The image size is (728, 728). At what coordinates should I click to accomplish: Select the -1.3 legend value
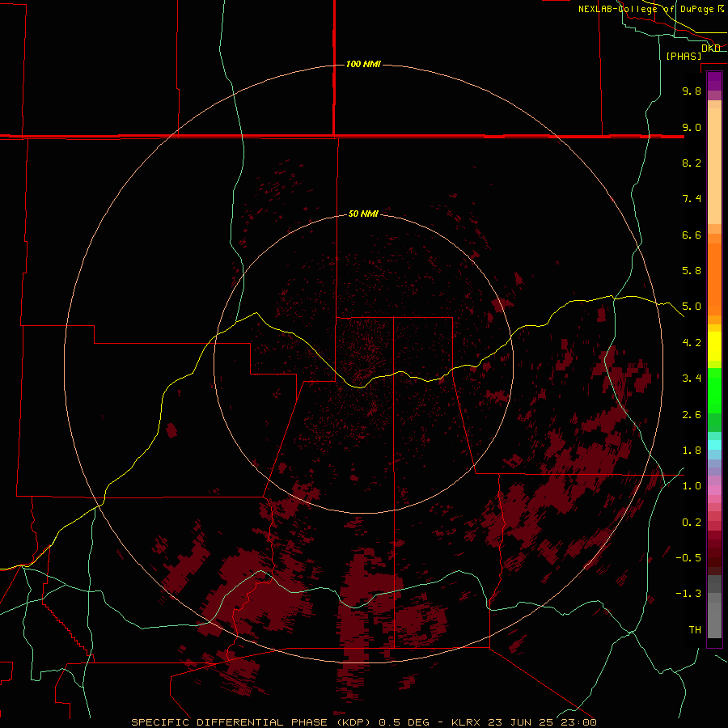click(x=688, y=594)
